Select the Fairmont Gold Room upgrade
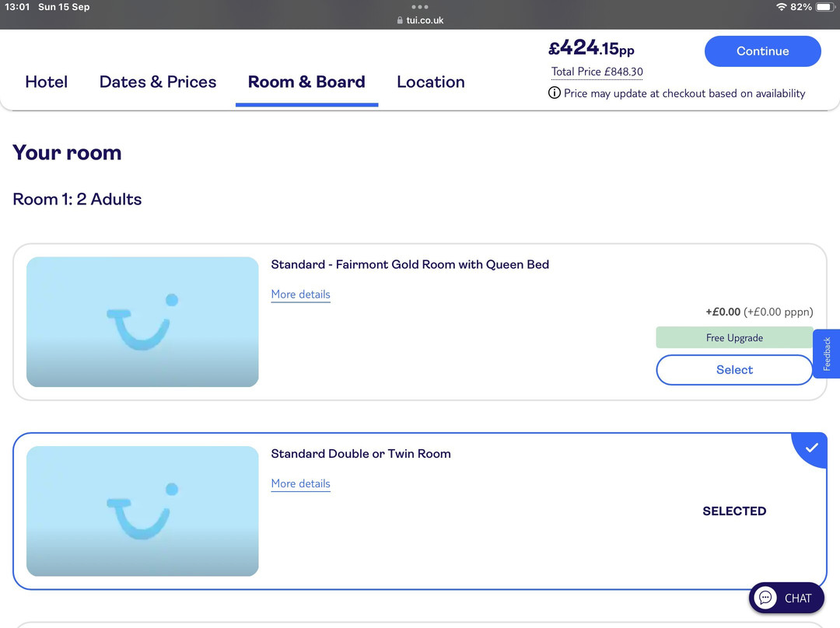Image resolution: width=840 pixels, height=628 pixels. point(734,370)
